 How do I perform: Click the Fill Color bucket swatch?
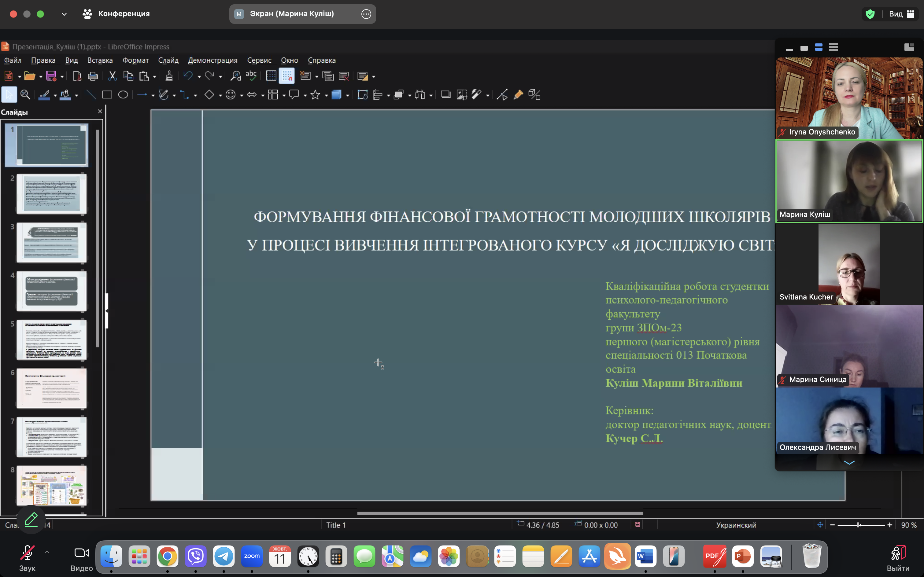(65, 95)
